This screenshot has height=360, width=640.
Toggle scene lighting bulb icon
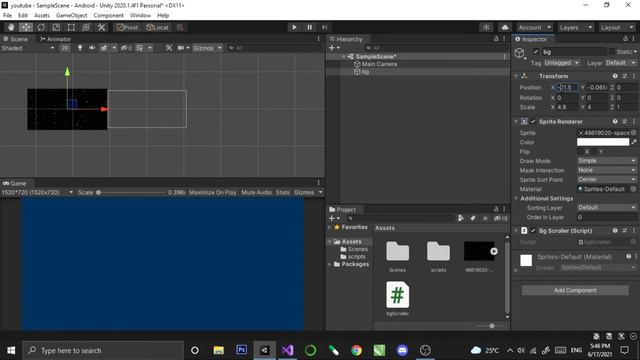click(x=80, y=48)
